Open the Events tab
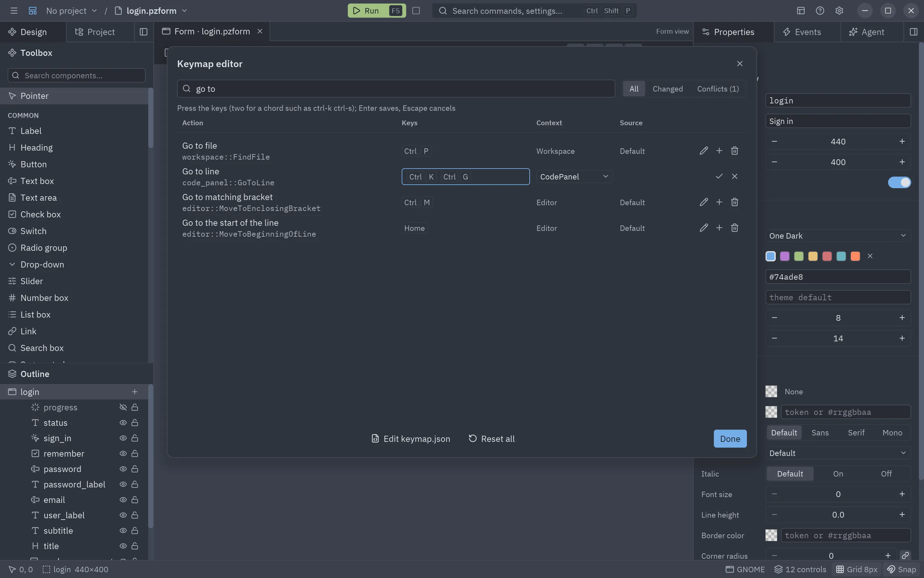This screenshot has width=924, height=578. click(807, 32)
